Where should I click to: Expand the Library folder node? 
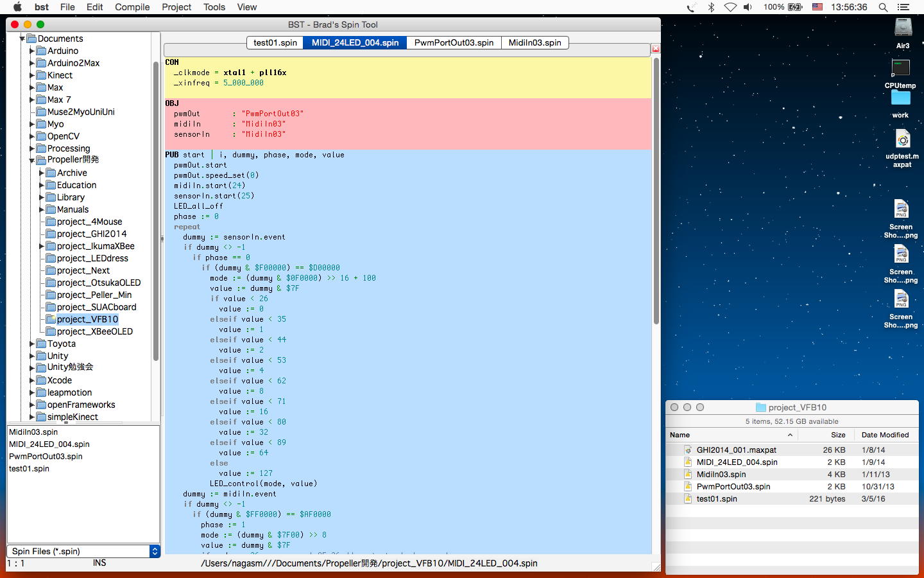(x=42, y=197)
